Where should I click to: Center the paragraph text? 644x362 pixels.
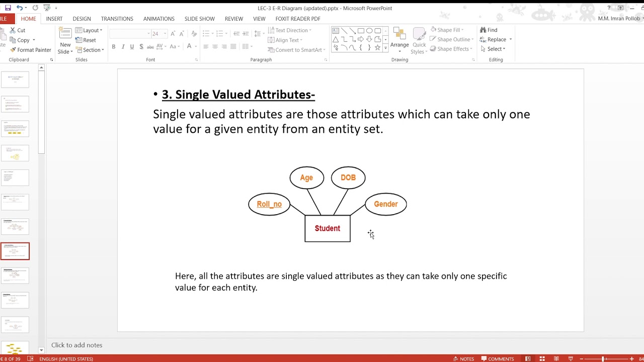(215, 47)
